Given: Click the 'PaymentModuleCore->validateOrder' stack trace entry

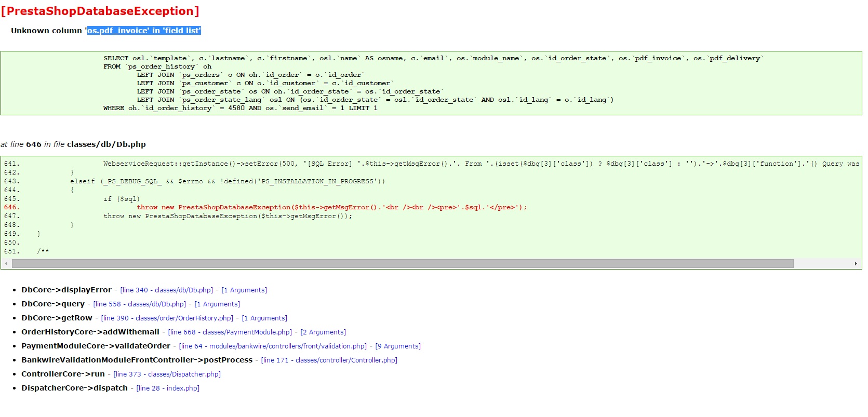Looking at the screenshot, I should 96,346.
